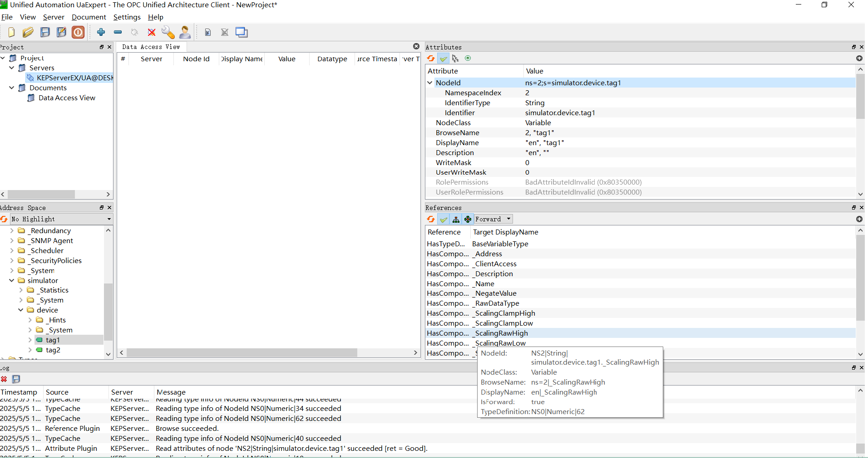Expand the _Statistics folder
The image size is (868, 459).
tap(21, 290)
